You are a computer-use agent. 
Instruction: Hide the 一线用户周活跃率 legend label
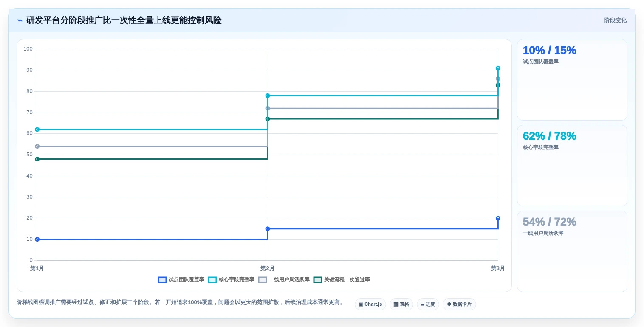coord(289,280)
